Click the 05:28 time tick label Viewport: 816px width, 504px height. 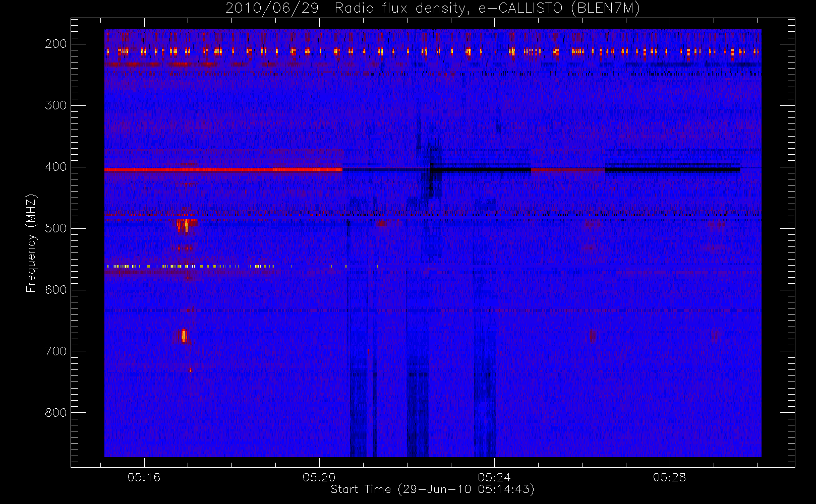pyautogui.click(x=669, y=477)
